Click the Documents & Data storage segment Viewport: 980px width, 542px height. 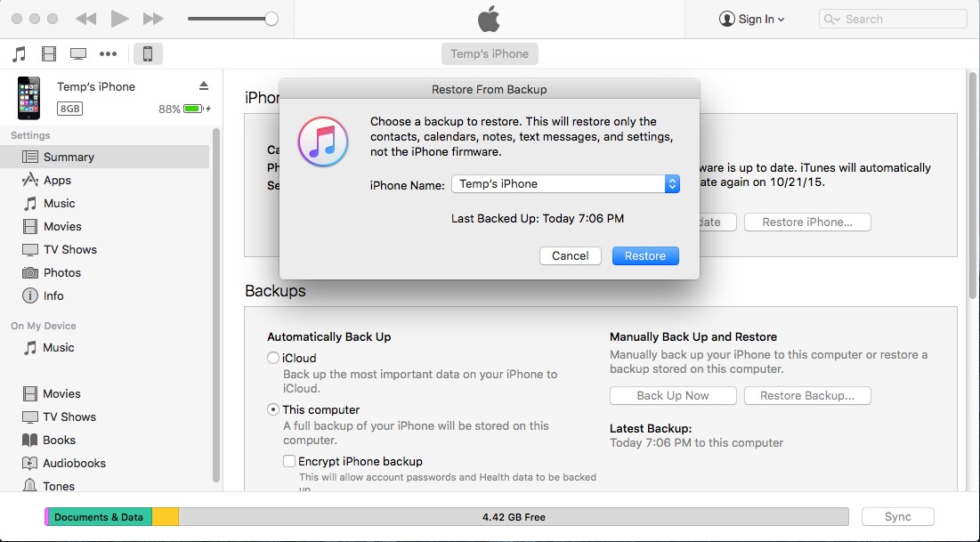[100, 517]
